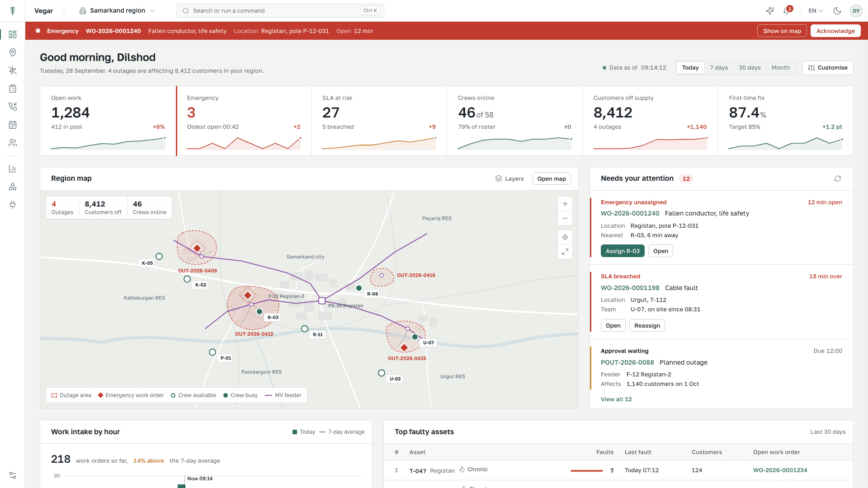The width and height of the screenshot is (868, 488).
Task: Open the incoming calls phone sidebar icon
Action: click(13, 107)
